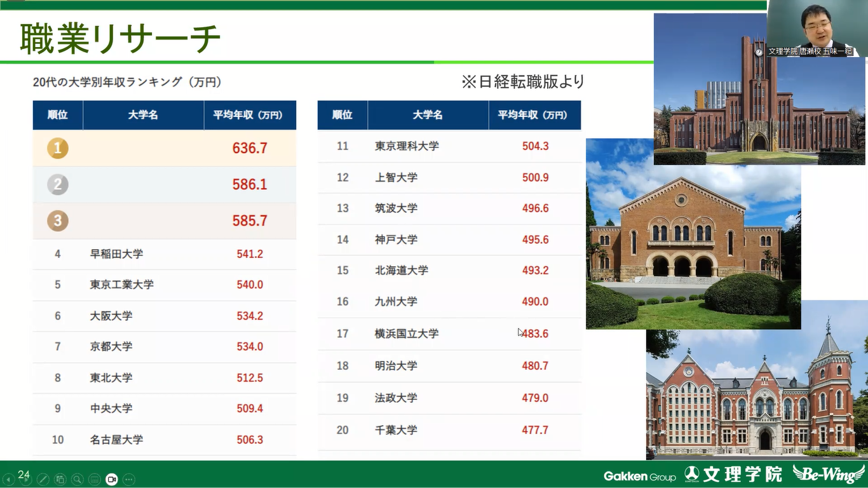Click 中央大学 in the ranking table
The image size is (868, 488).
[111, 408]
